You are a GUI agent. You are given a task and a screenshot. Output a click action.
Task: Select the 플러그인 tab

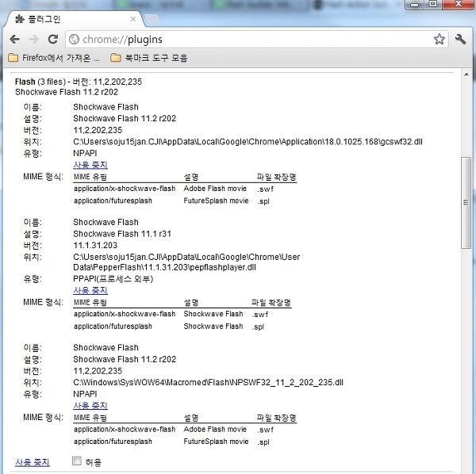75,19
